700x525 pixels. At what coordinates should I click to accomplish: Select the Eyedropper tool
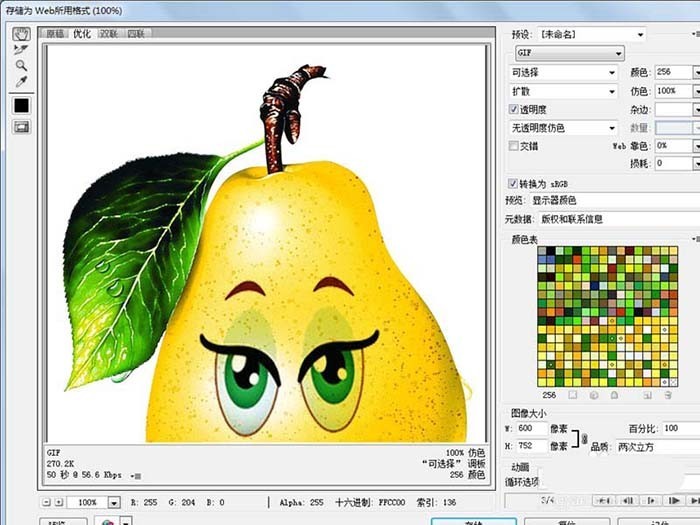point(21,81)
